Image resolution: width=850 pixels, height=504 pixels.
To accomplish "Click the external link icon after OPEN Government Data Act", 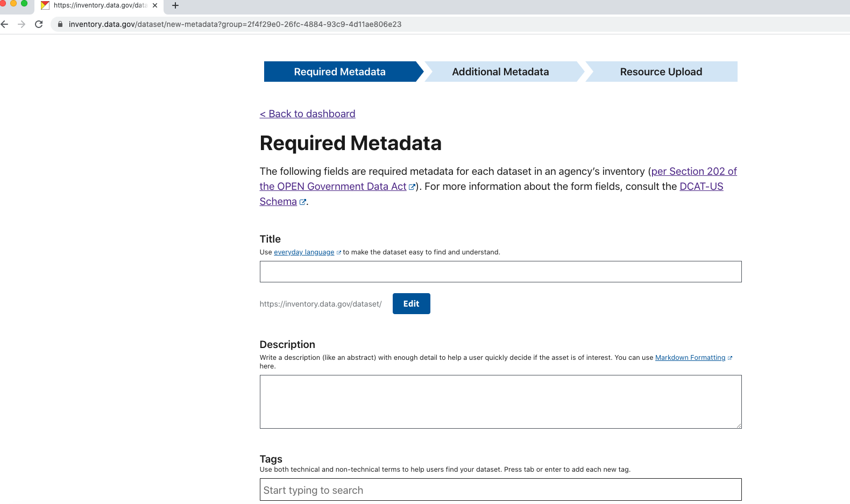I will 412,187.
